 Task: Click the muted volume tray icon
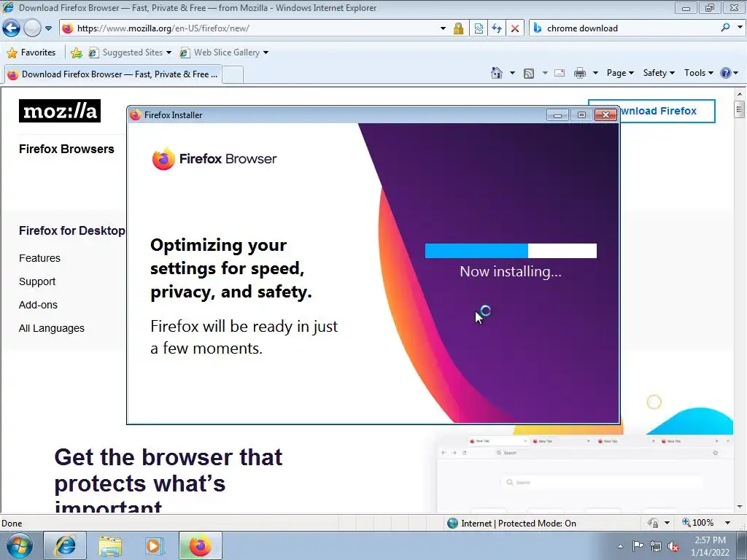(673, 547)
